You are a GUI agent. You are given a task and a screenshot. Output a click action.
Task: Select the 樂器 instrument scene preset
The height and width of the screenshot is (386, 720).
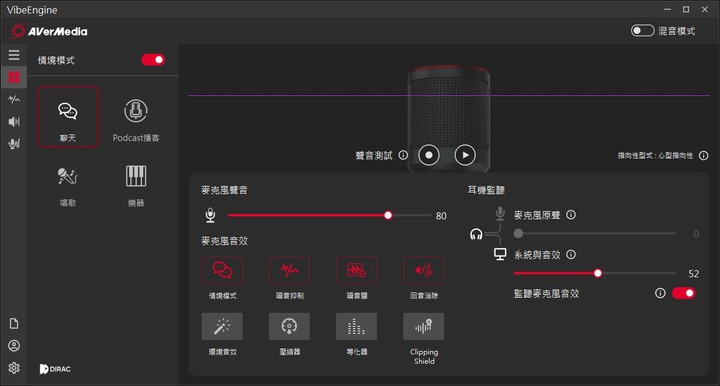pos(136,186)
